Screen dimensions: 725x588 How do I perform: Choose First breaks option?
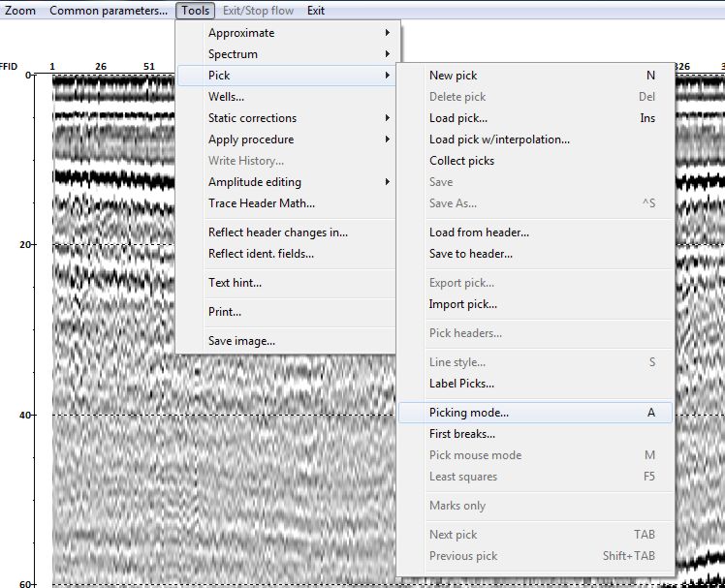click(535, 434)
